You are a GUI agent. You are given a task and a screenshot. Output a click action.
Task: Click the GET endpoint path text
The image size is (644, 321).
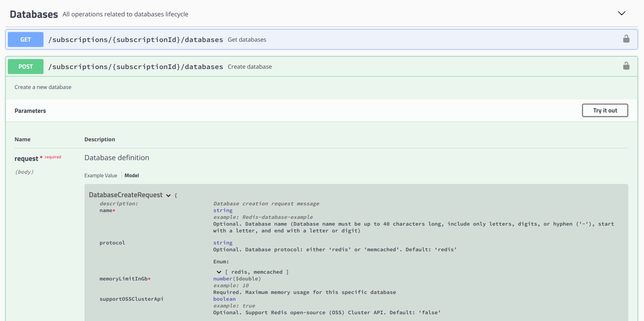(x=136, y=39)
